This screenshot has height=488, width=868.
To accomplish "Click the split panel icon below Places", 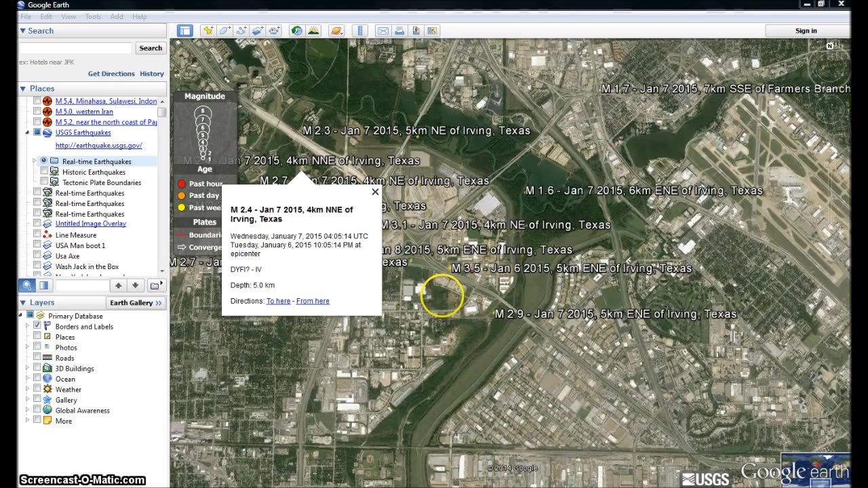I will click(x=44, y=285).
